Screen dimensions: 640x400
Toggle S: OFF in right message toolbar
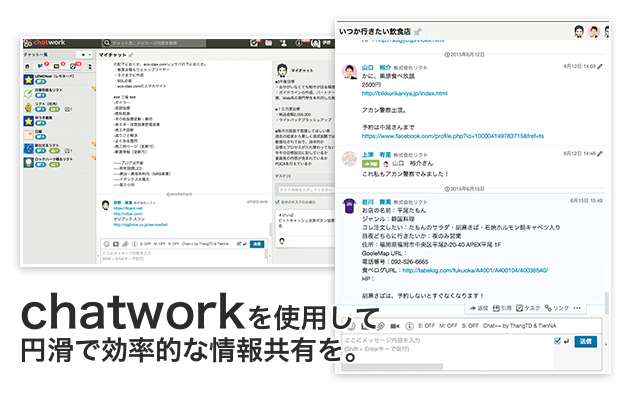click(x=470, y=326)
